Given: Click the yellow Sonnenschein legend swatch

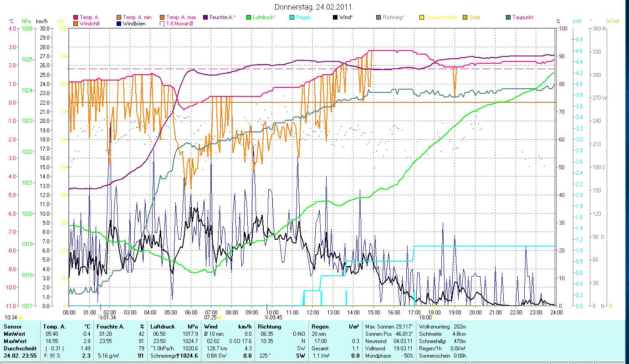Looking at the screenshot, I should (x=422, y=17).
